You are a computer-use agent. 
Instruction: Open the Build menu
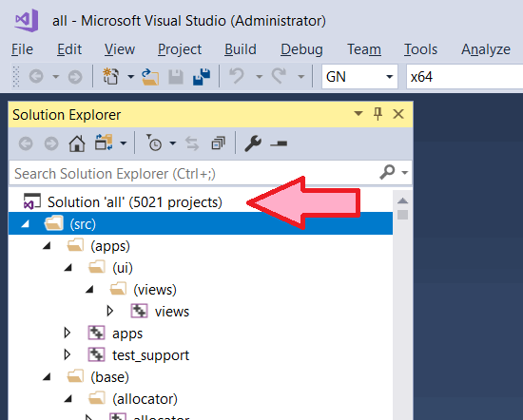[241, 49]
